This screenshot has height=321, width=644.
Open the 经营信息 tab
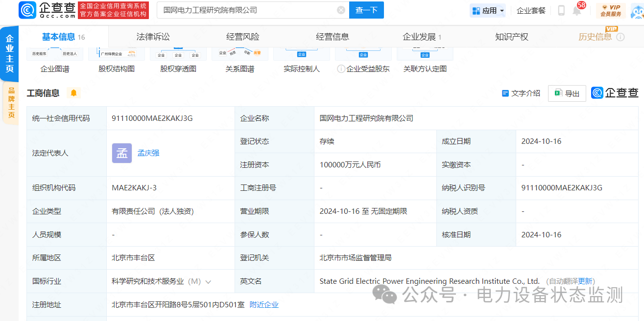pos(333,37)
